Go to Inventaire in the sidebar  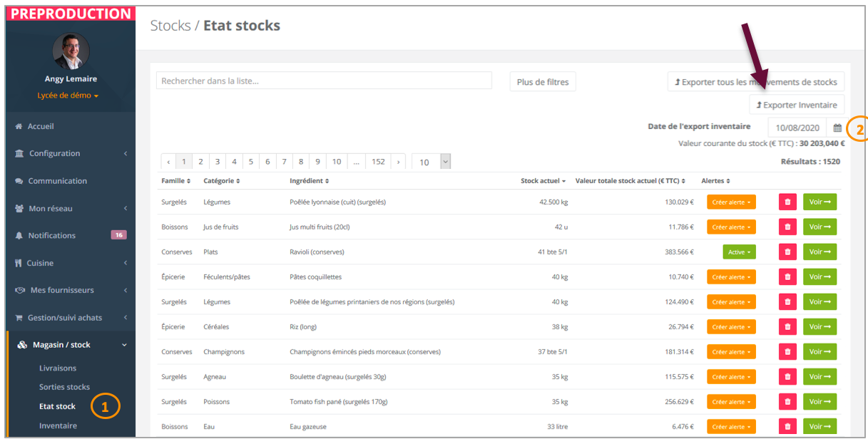pyautogui.click(x=58, y=426)
